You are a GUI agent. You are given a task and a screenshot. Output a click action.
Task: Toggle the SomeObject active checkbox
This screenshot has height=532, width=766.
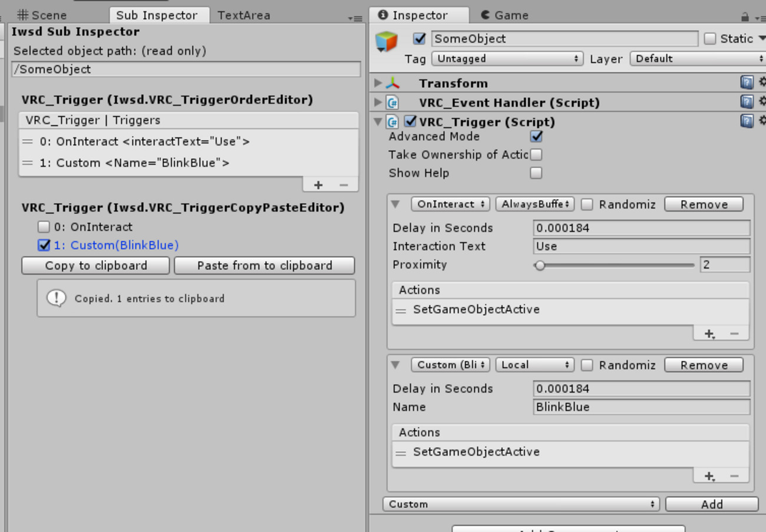420,39
